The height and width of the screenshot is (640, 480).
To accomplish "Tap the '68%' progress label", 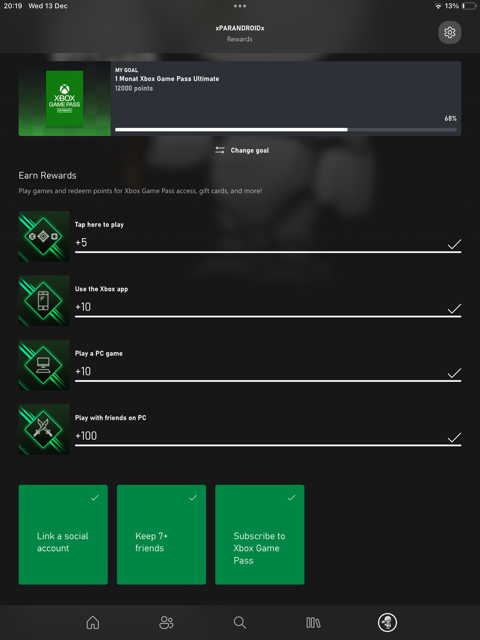I will pyautogui.click(x=451, y=118).
